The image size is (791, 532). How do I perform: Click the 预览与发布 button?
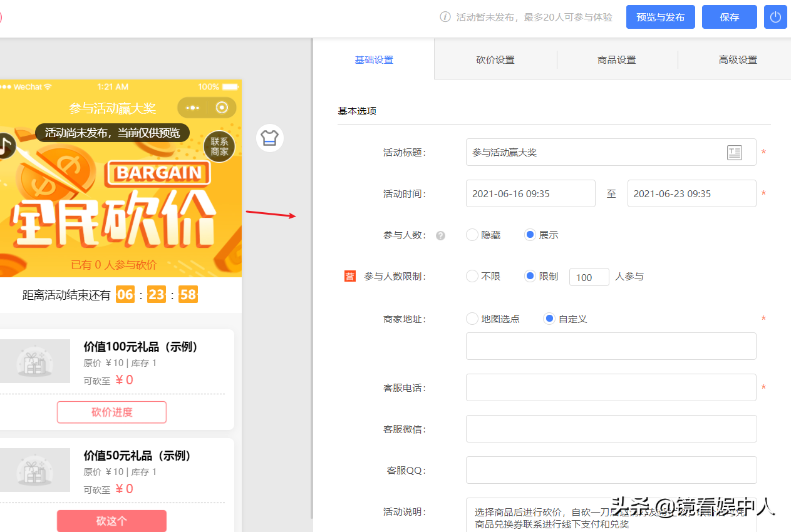[x=660, y=17]
